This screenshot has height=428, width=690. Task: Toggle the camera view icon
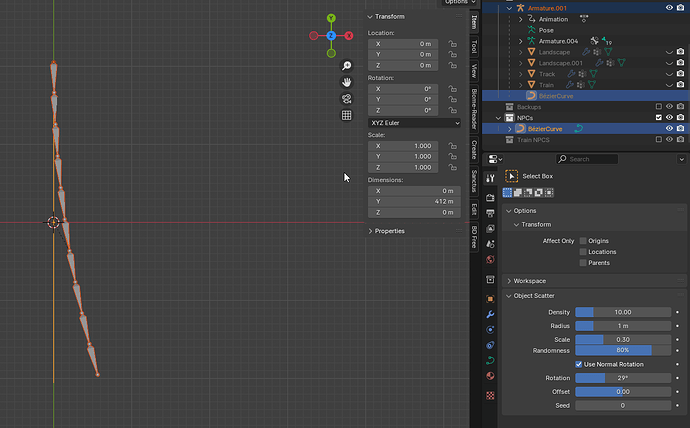(x=347, y=99)
